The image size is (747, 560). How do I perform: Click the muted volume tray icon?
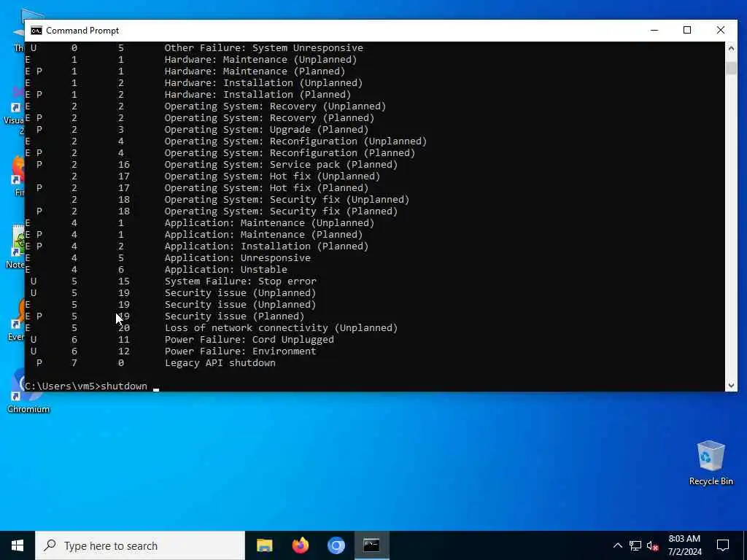(653, 545)
